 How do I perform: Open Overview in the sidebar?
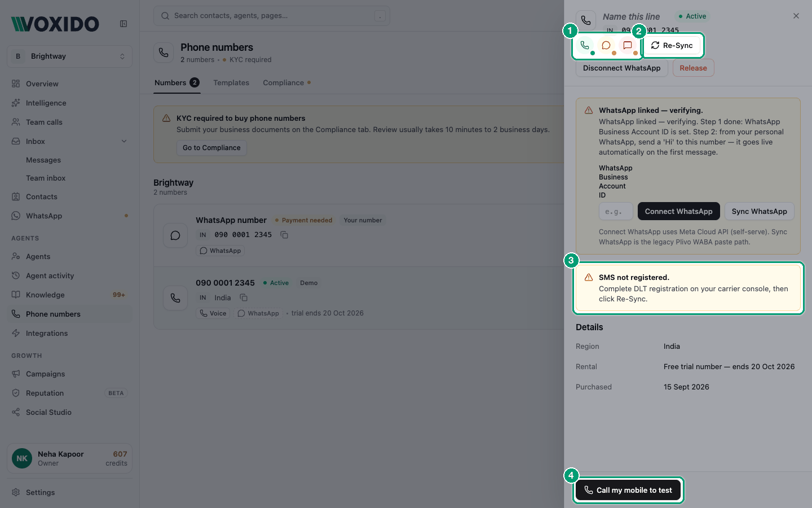click(x=70, y=84)
